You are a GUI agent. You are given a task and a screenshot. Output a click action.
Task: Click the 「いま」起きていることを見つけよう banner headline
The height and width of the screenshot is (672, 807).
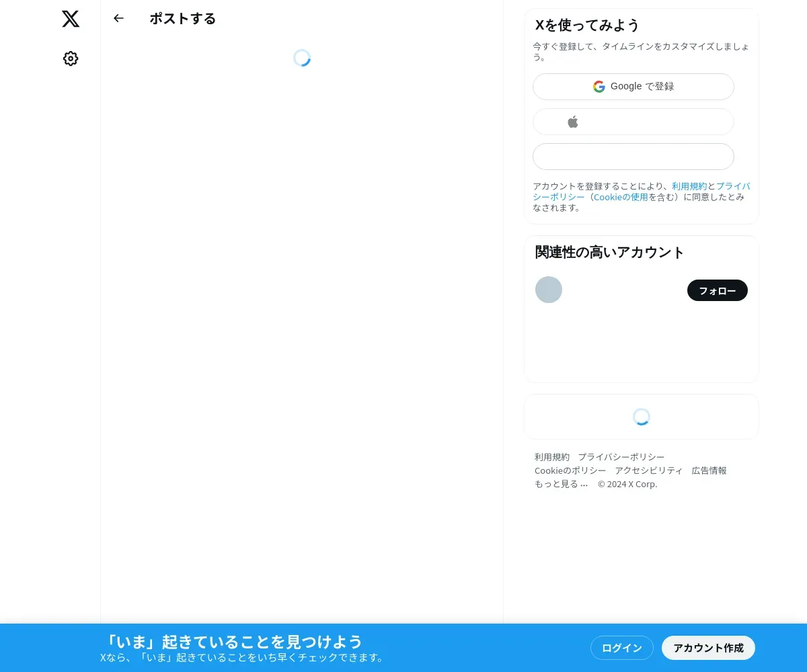234,641
